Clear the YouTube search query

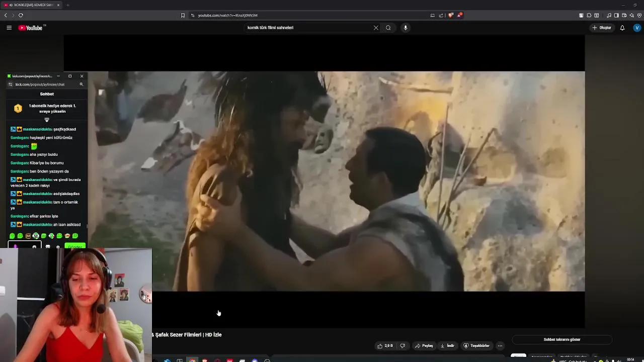376,28
